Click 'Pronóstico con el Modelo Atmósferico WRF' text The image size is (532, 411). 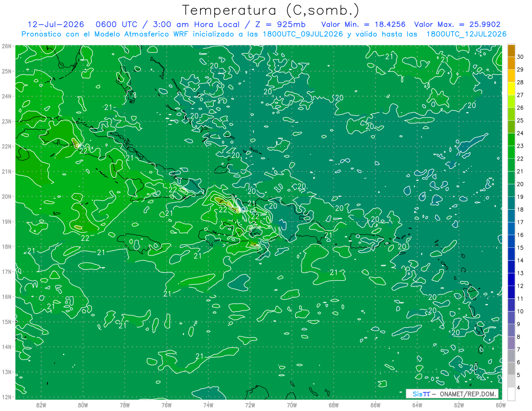tap(106, 34)
